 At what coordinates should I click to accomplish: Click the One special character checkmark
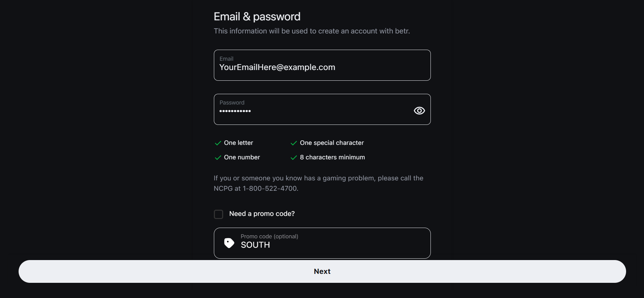tap(294, 143)
